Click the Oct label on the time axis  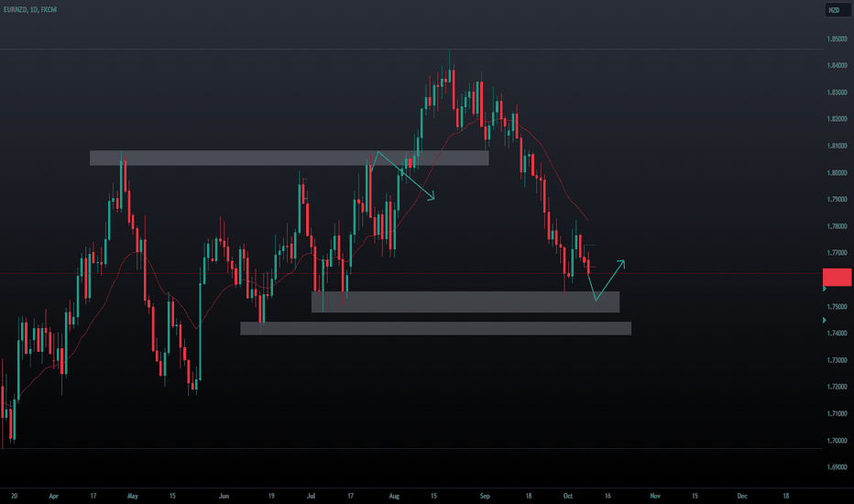(568, 497)
